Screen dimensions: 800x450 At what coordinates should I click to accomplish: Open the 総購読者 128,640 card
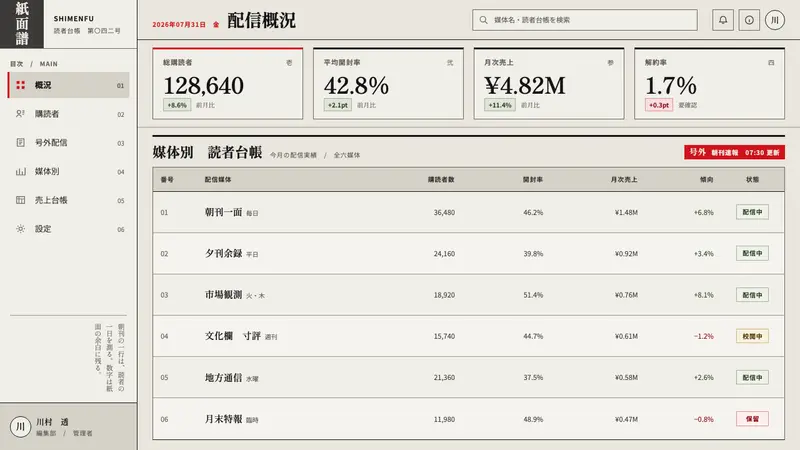228,84
